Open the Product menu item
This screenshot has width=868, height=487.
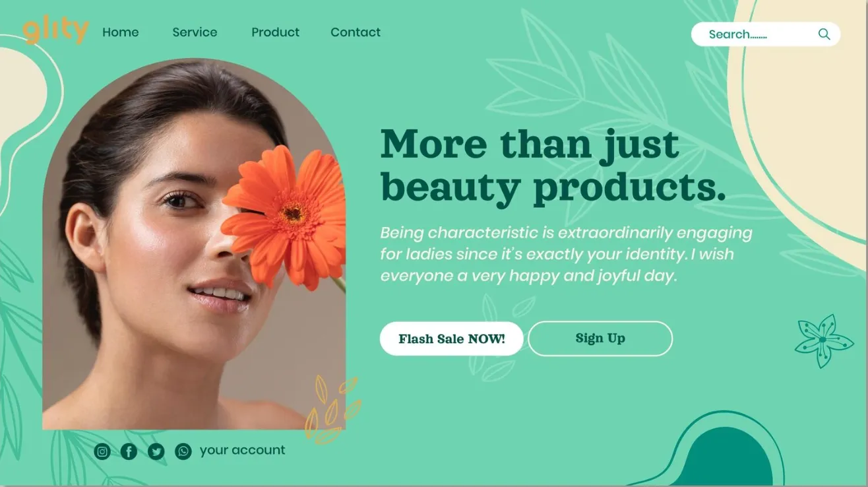[x=275, y=32]
